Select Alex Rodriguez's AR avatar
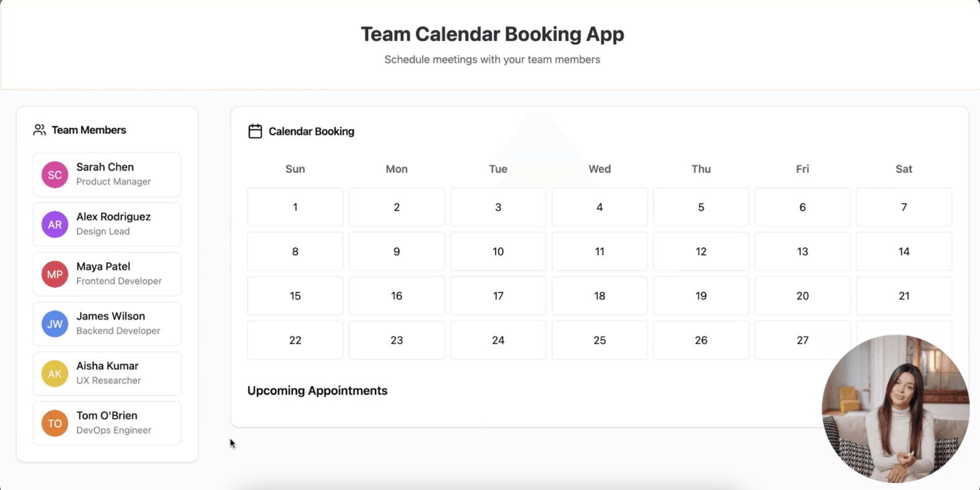The image size is (980, 490). click(x=55, y=224)
